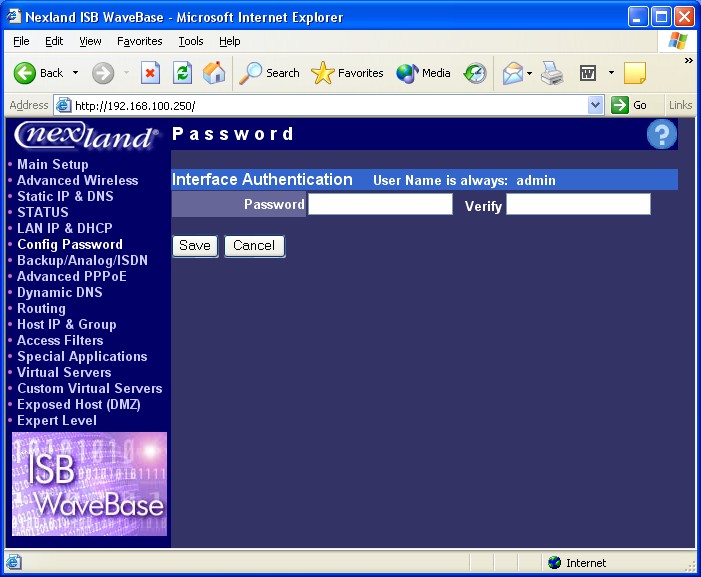Open the Edit dropdown arrow

pos(611,72)
